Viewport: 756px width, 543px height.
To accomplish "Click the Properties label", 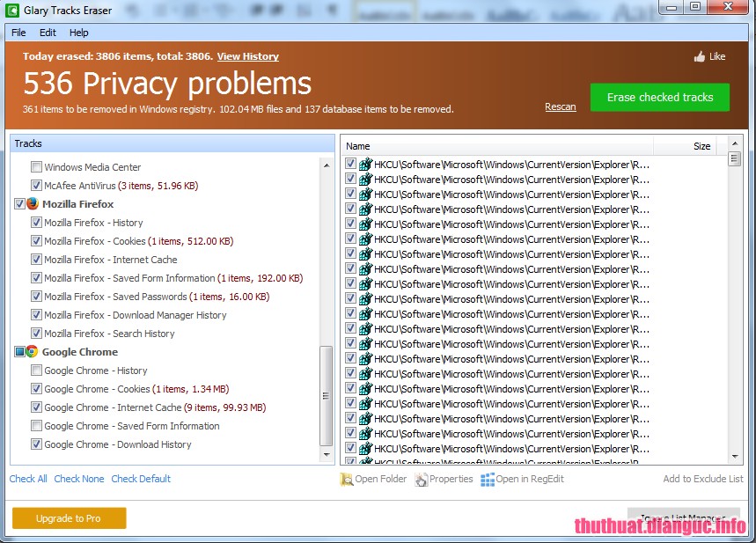I will 451,479.
